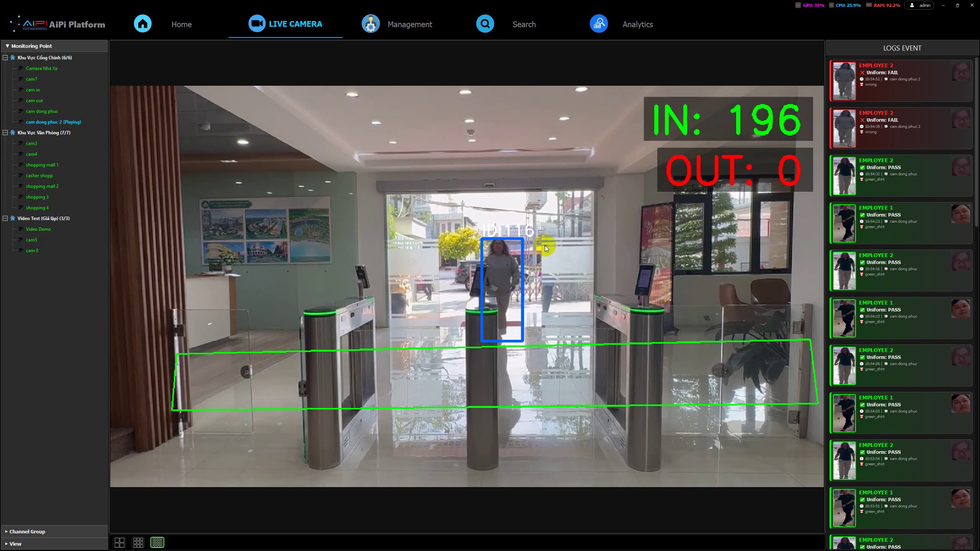Open the Management tab label
Image resolution: width=980 pixels, height=551 pixels.
point(410,24)
